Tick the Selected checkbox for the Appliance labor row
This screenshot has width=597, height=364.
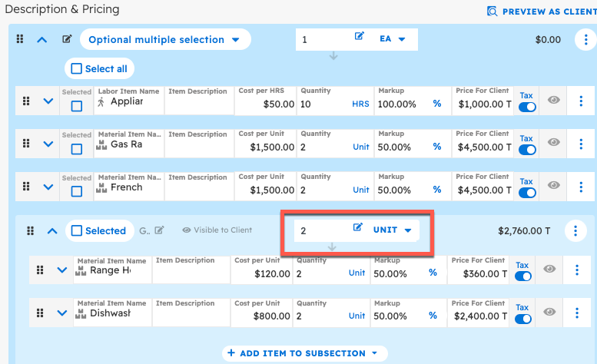pyautogui.click(x=77, y=106)
